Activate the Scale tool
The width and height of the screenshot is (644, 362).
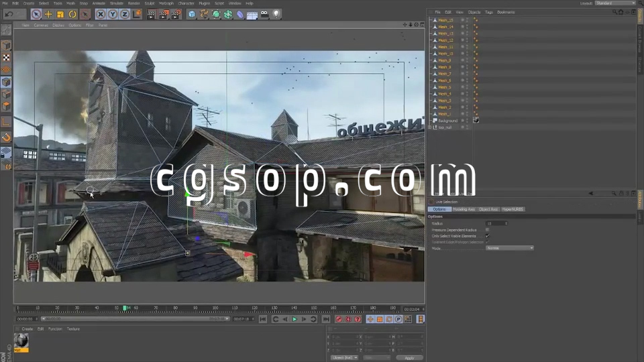coord(60,14)
